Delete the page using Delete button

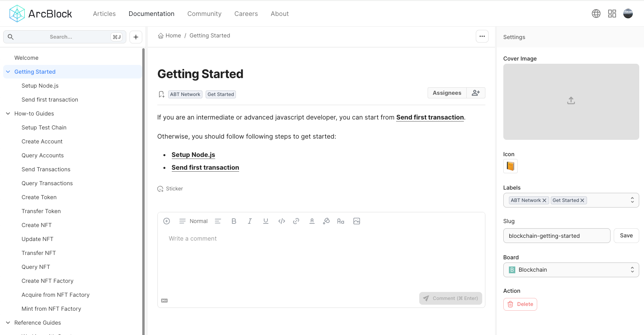(x=520, y=304)
